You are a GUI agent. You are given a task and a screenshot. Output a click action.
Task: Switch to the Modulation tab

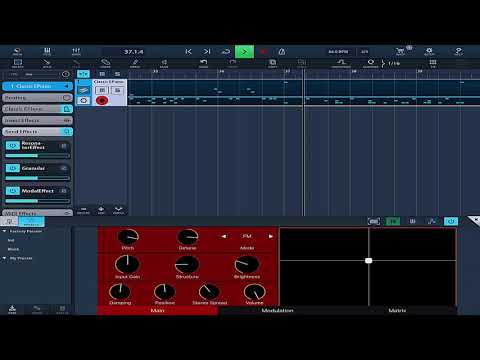(x=277, y=311)
